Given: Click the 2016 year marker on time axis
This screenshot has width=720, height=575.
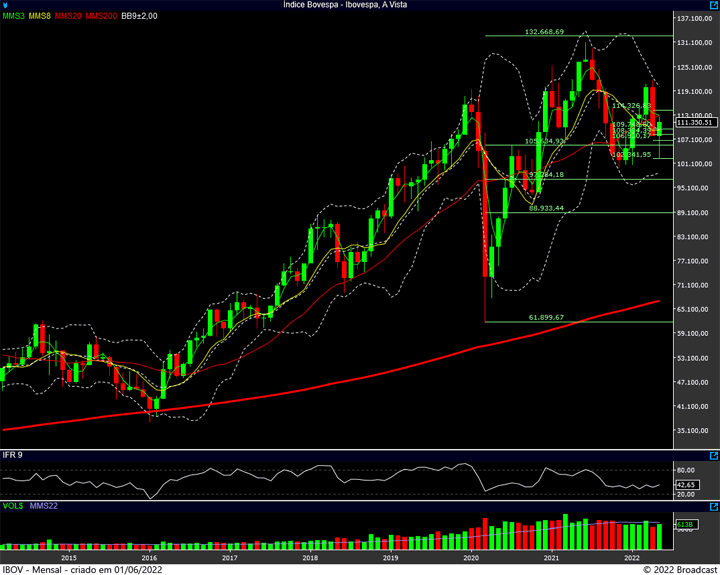Looking at the screenshot, I should pyautogui.click(x=149, y=556).
